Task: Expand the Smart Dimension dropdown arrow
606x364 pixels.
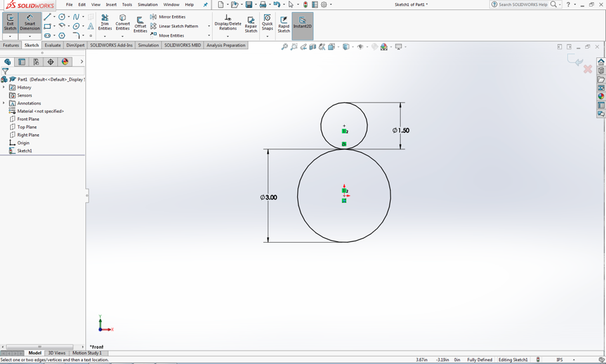Action: (x=30, y=36)
